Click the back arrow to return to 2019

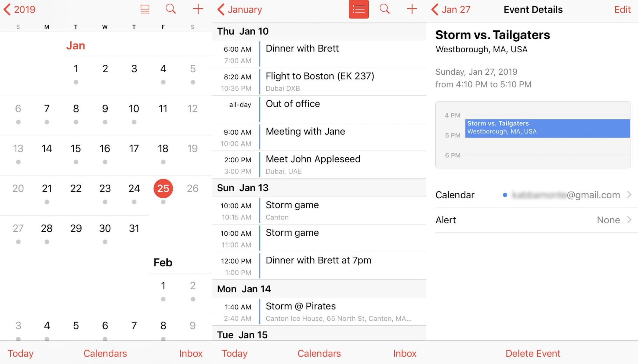coord(7,9)
